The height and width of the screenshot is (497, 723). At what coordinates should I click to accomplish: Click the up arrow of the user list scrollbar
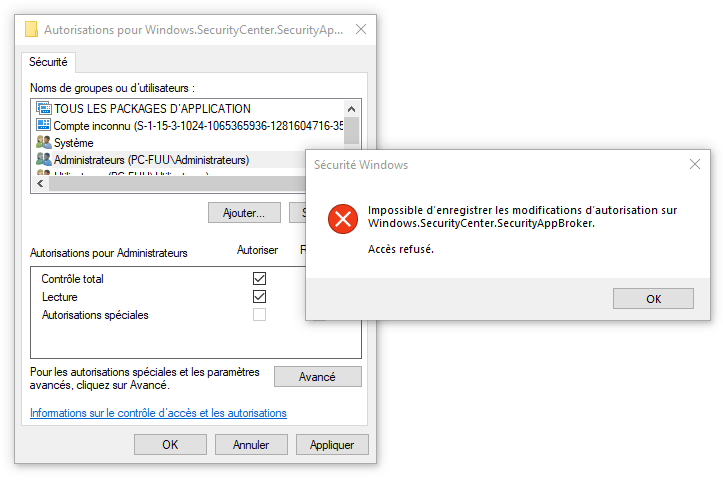click(351, 109)
